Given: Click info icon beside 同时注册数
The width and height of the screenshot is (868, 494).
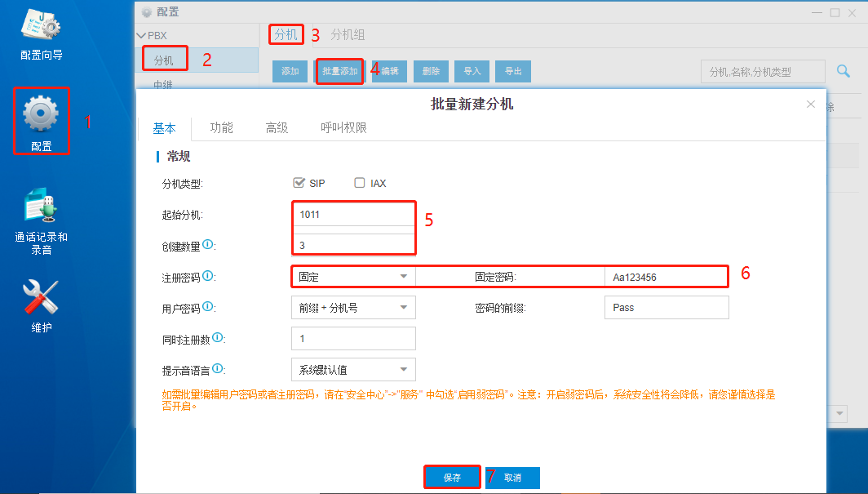Looking at the screenshot, I should [218, 338].
